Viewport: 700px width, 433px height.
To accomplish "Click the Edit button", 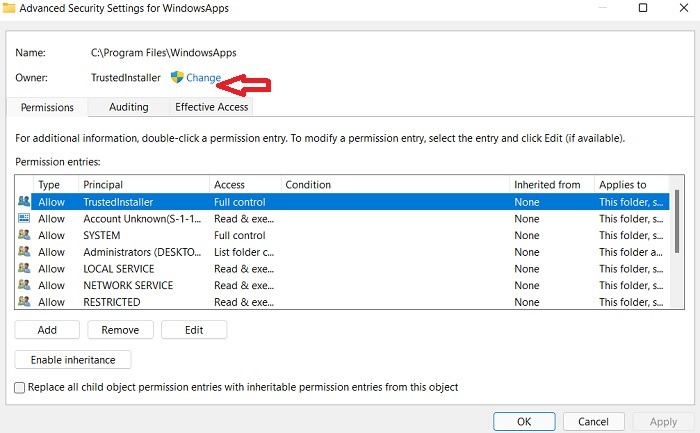I will 194,330.
